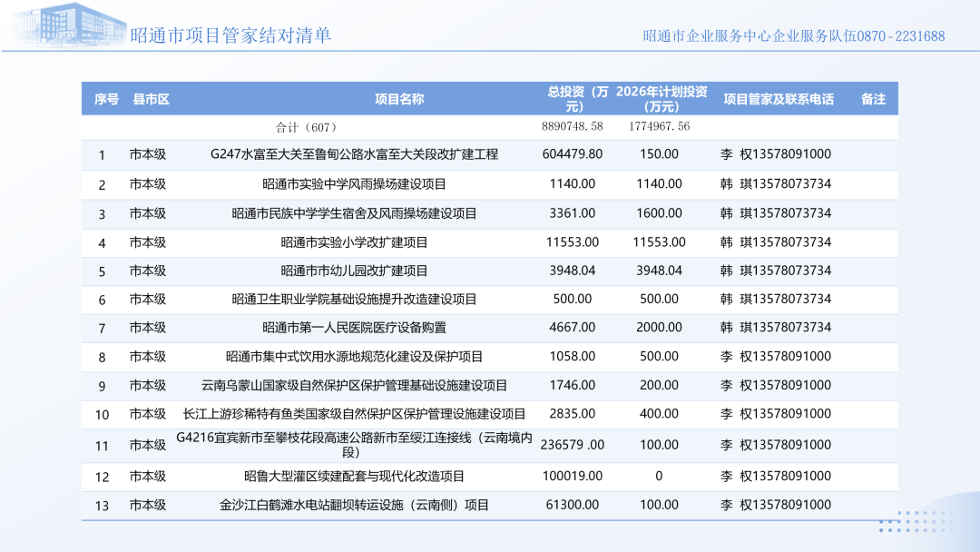Click 昭通市市幼儿园改扩建项目
This screenshot has width=980, height=552.
[355, 271]
